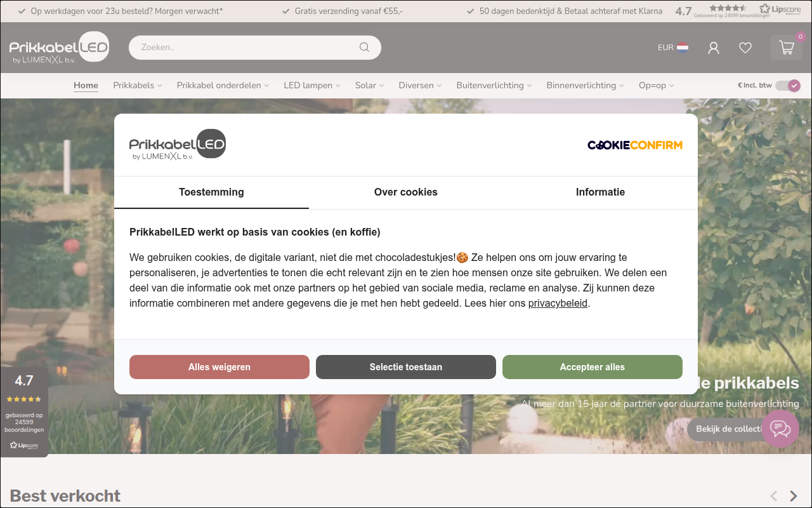Go to next Best verkocht slide arrow
The width and height of the screenshot is (812, 508).
pos(793,496)
